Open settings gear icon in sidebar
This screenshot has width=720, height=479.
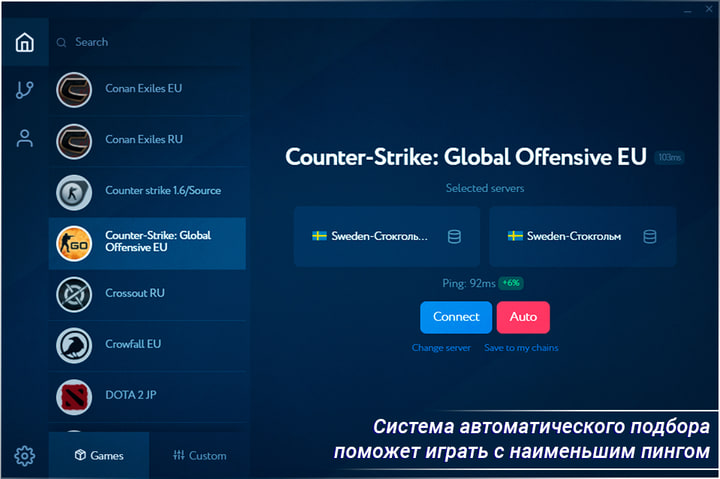pos(25,456)
